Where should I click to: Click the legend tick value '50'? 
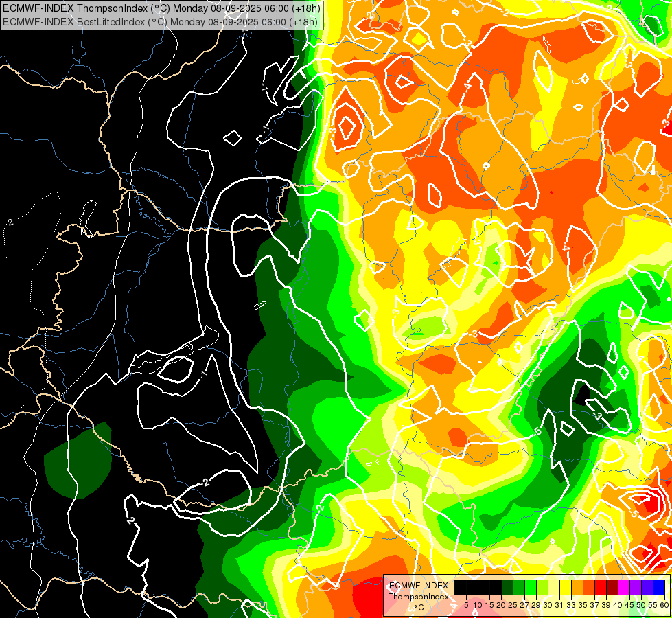pyautogui.click(x=642, y=605)
